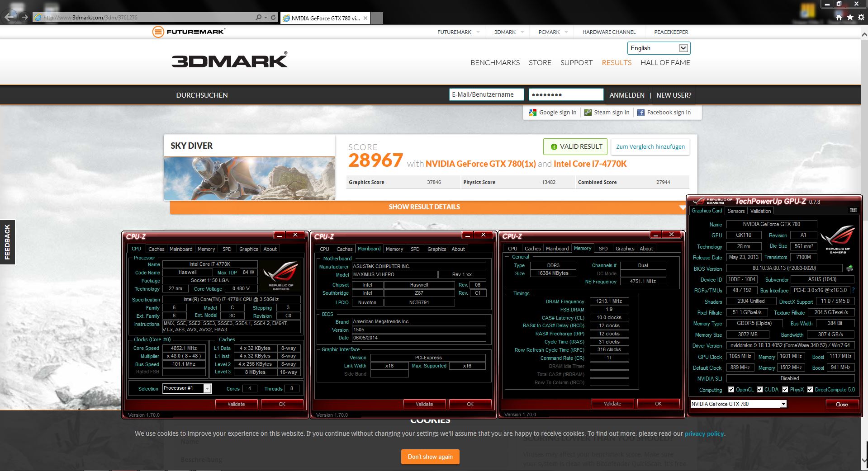Toggle the DirectCompute 5.0 checkbox
868x471 pixels.
click(810, 389)
